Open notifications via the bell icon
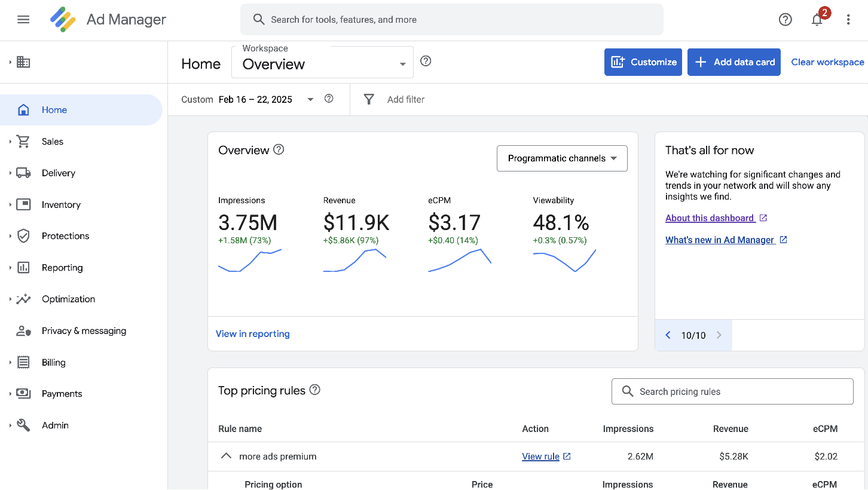The image size is (868, 490). pos(817,19)
